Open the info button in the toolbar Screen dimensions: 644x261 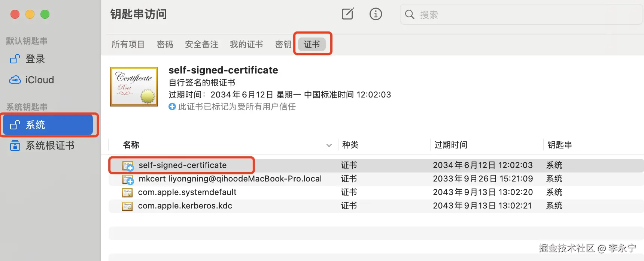click(x=376, y=14)
